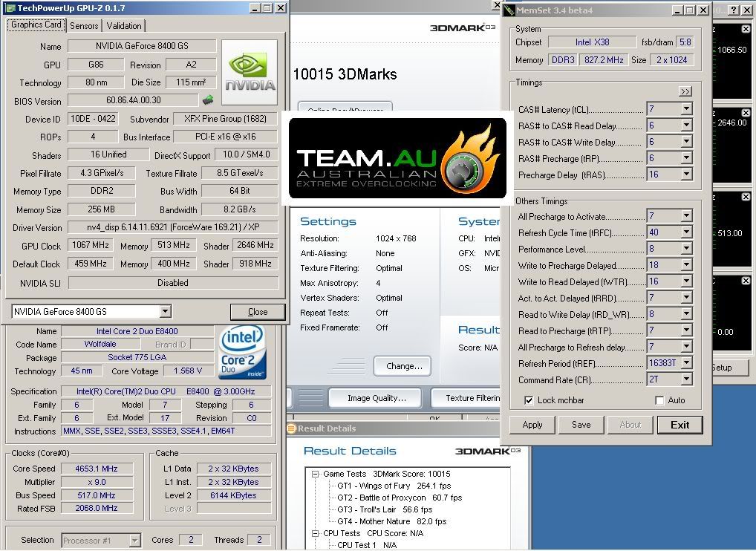Click the BIOS save chip icon in GPU-Z
This screenshot has height=551, width=756.
[x=208, y=100]
